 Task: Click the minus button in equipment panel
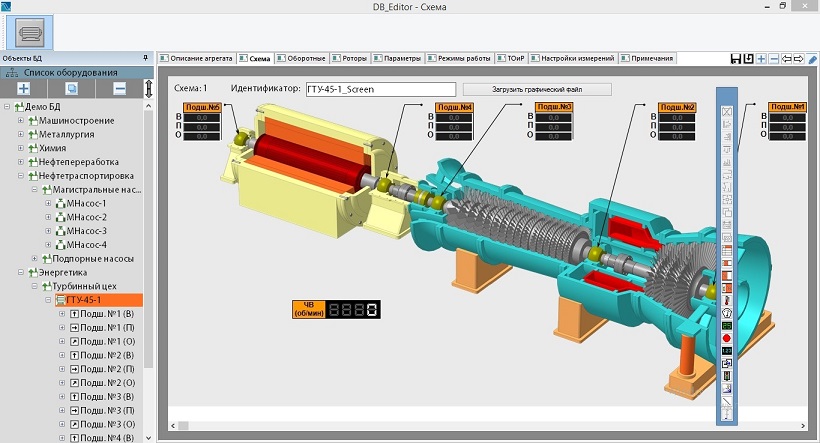tap(119, 89)
